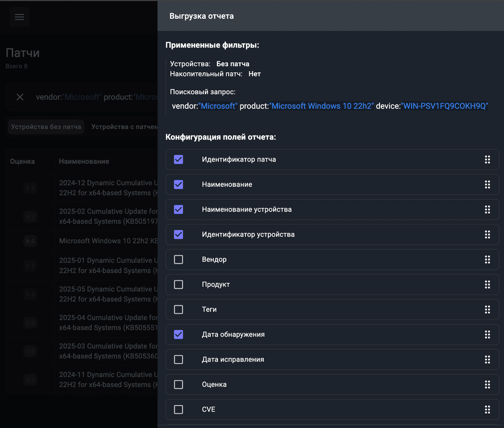504x428 pixels.
Task: Click drag handle for Теги row
Action: [x=487, y=309]
